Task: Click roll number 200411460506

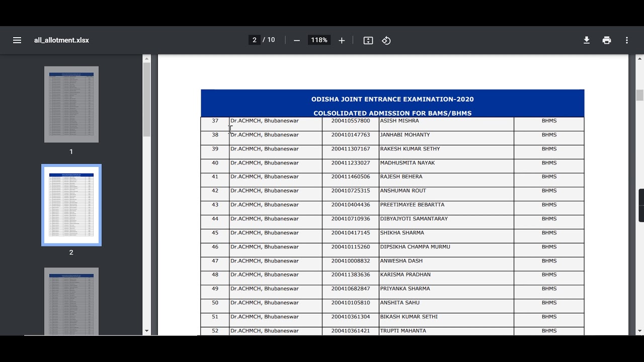Action: pos(351,177)
